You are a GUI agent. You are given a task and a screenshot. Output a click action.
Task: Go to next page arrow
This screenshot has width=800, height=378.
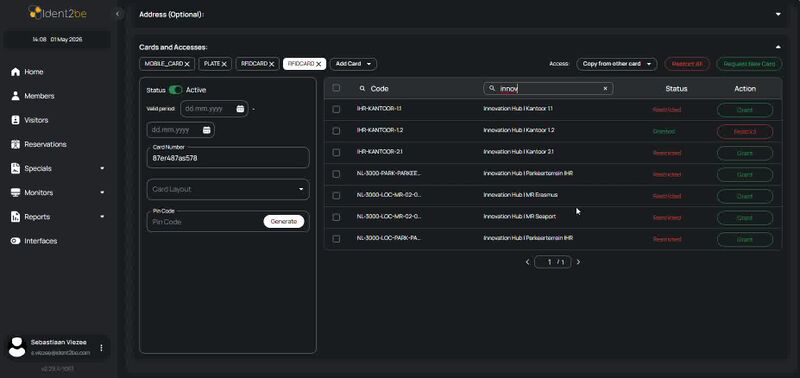click(x=578, y=262)
